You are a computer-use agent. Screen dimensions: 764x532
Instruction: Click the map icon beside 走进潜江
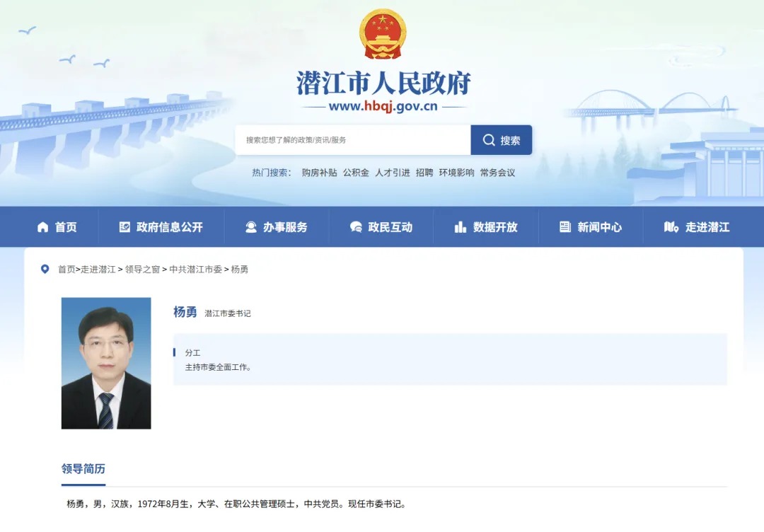[671, 227]
